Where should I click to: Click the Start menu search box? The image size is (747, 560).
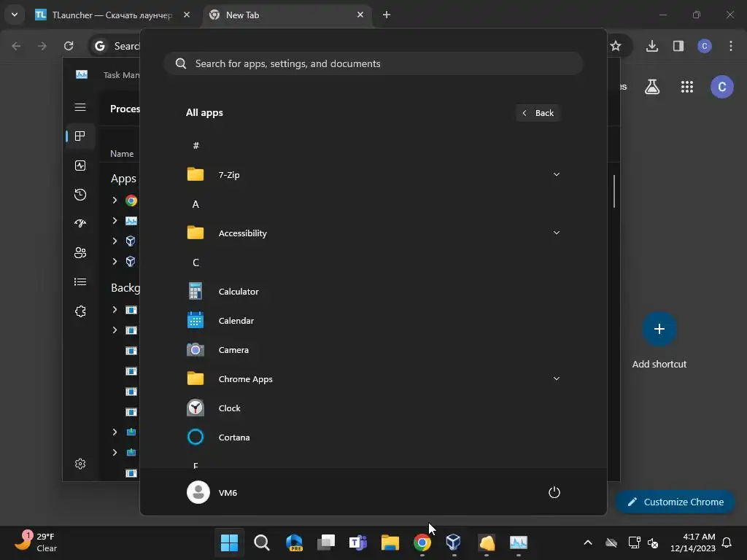(x=373, y=63)
